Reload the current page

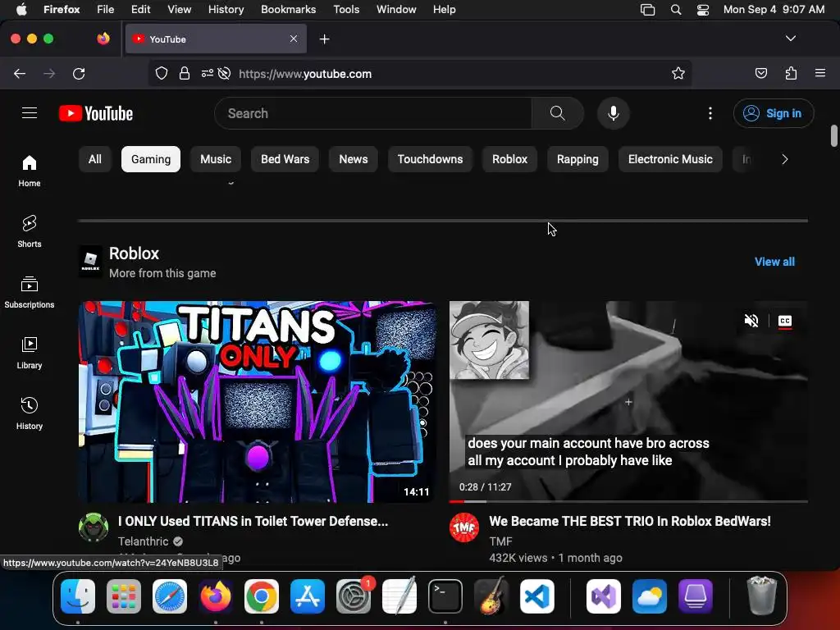tap(79, 73)
